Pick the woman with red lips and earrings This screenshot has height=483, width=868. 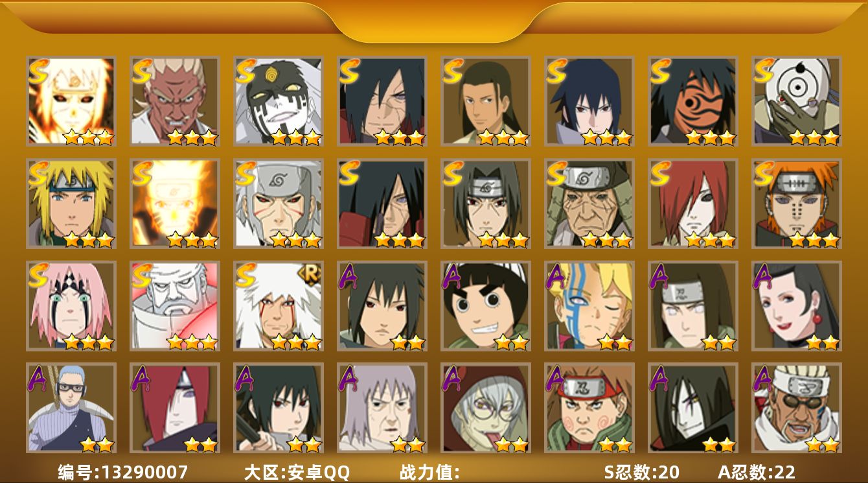(x=797, y=306)
